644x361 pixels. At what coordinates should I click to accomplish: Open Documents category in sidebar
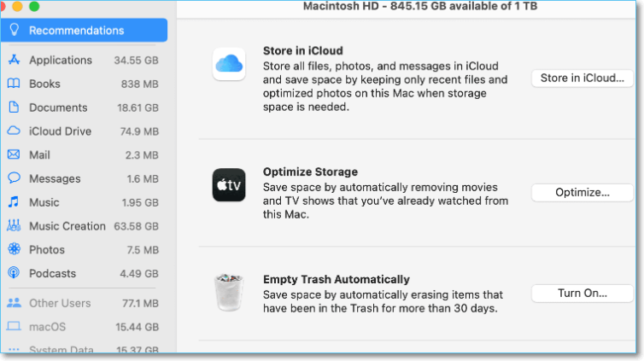(x=58, y=108)
